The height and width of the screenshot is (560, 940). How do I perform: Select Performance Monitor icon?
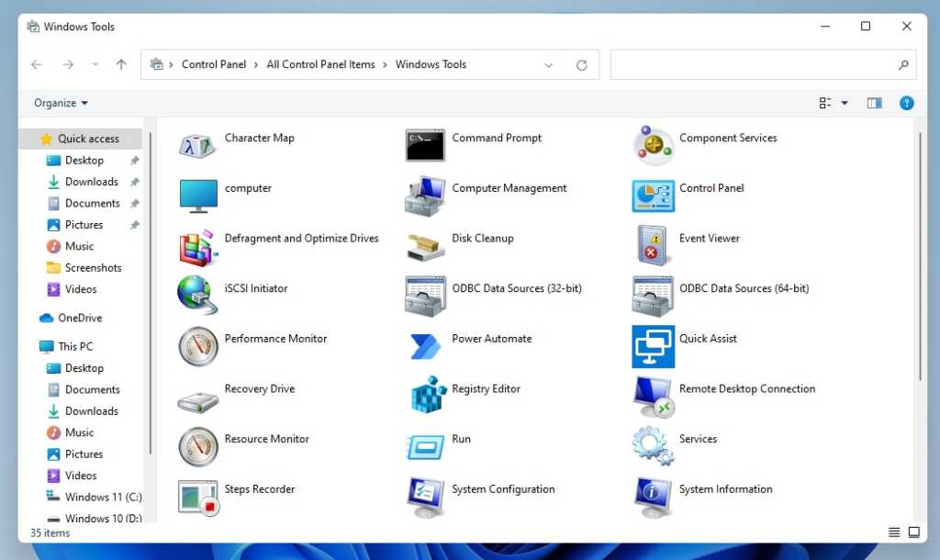coord(198,346)
